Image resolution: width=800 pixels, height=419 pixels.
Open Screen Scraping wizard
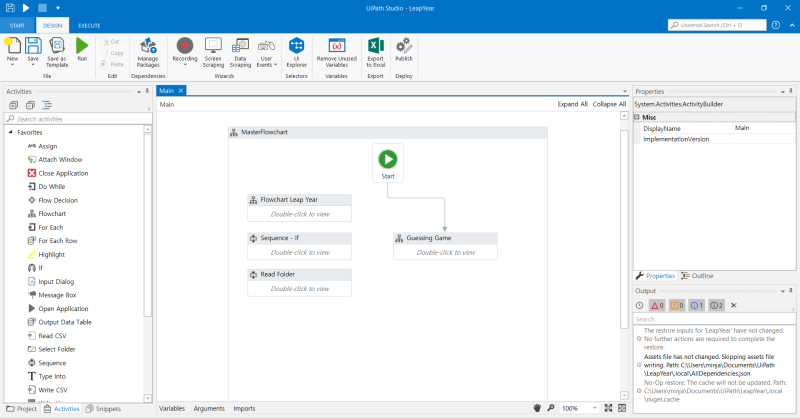tap(213, 52)
